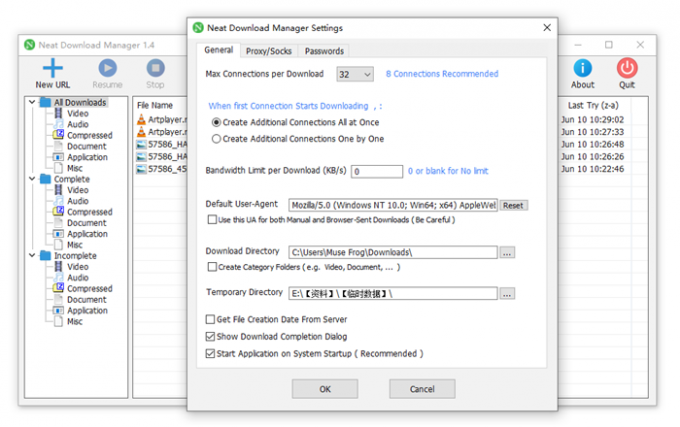Click the Bandwidth Limit input field
The height and width of the screenshot is (427, 680).
pyautogui.click(x=377, y=172)
